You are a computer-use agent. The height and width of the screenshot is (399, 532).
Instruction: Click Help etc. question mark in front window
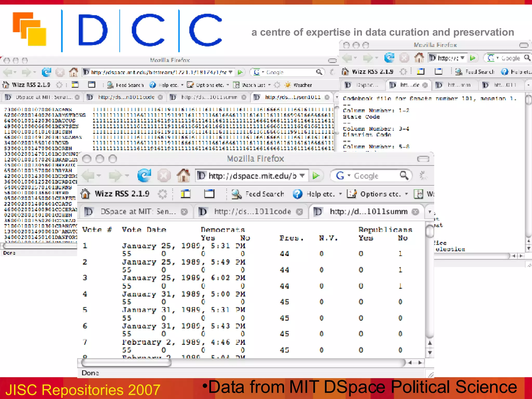pyautogui.click(x=297, y=194)
